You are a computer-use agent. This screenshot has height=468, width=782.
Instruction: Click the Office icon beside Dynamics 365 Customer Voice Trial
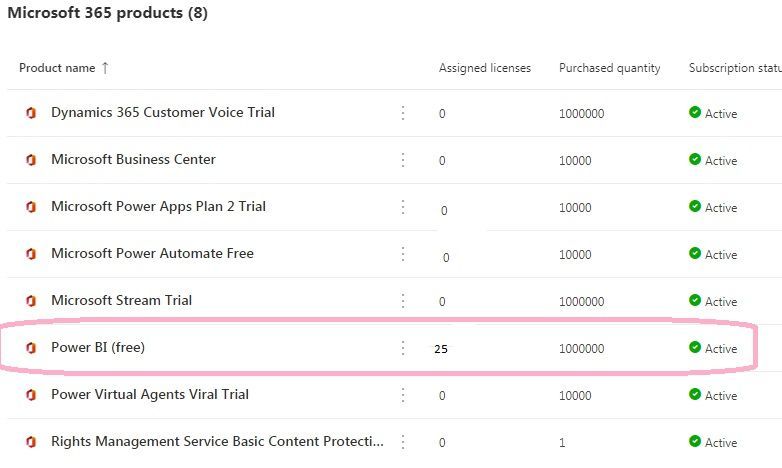pyautogui.click(x=31, y=113)
